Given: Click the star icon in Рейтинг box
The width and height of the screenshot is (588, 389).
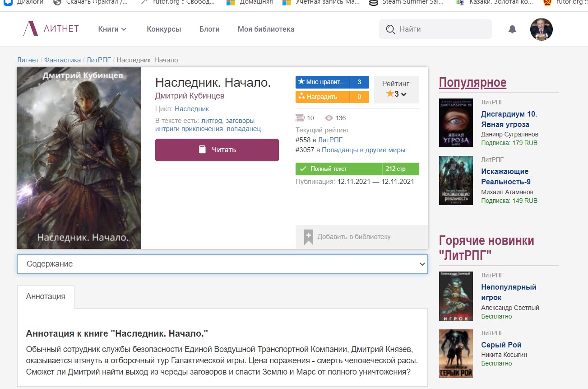Looking at the screenshot, I should 390,94.
